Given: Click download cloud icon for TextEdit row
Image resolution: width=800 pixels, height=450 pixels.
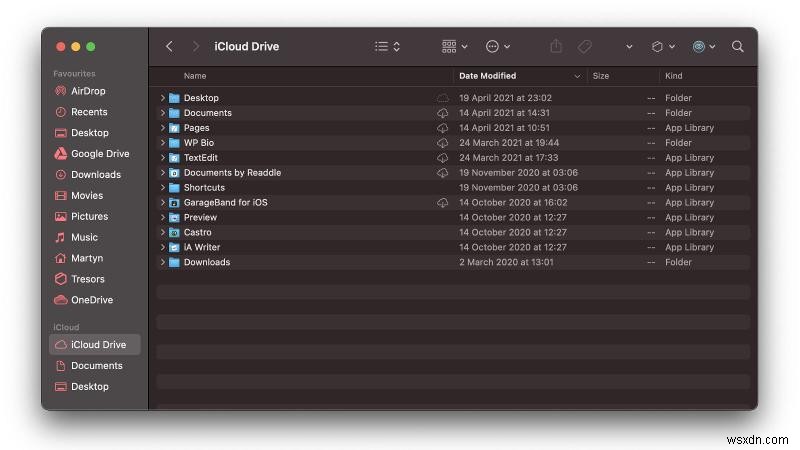Looking at the screenshot, I should (442, 158).
